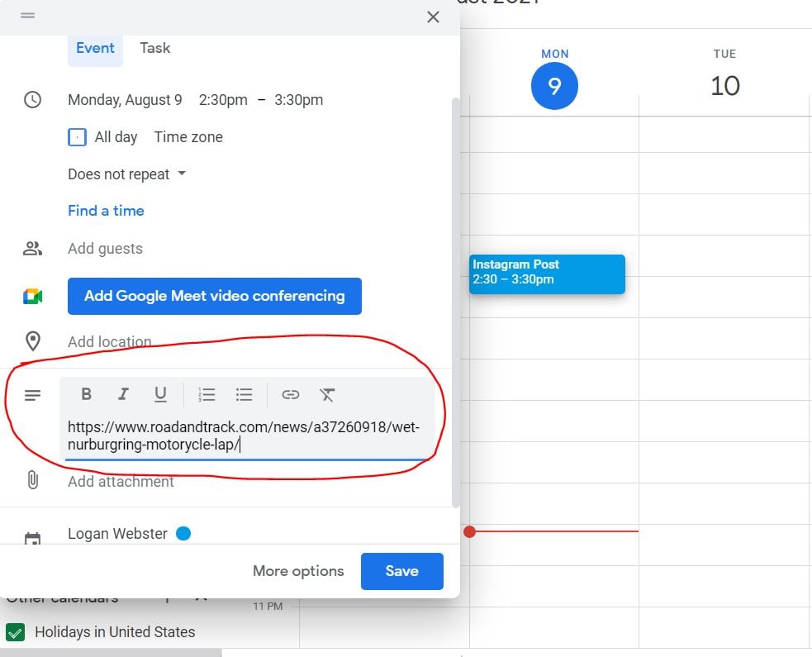812x657 pixels.
Task: Select the Event tab
Action: pyautogui.click(x=94, y=48)
